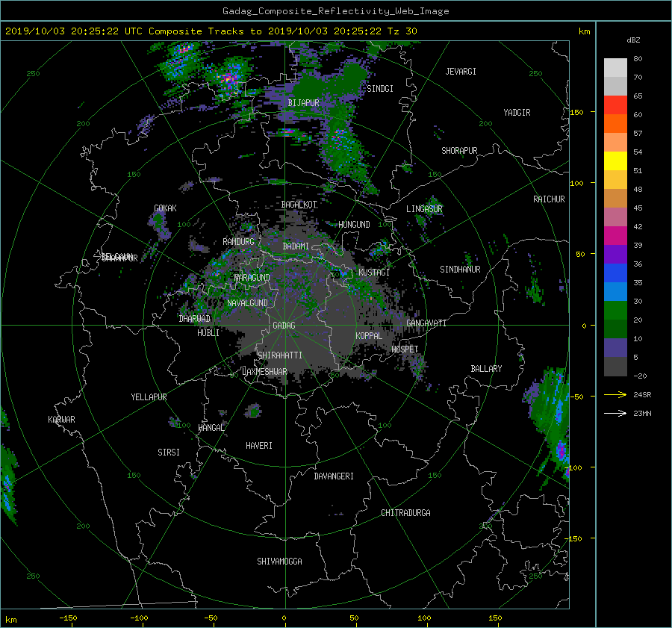Click the Gadag_Composite_Reflectivity_Web_Image title
This screenshot has height=628, width=672.
click(x=335, y=11)
